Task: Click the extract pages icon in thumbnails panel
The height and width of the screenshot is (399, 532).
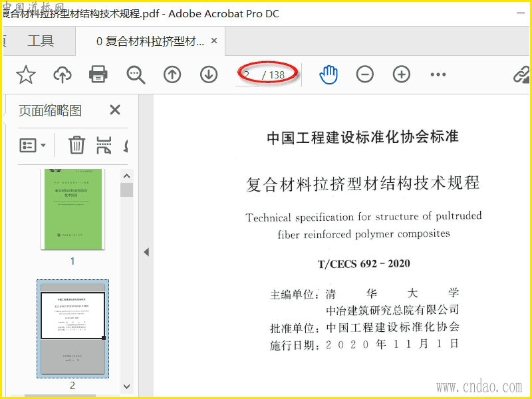Action: pos(104,145)
